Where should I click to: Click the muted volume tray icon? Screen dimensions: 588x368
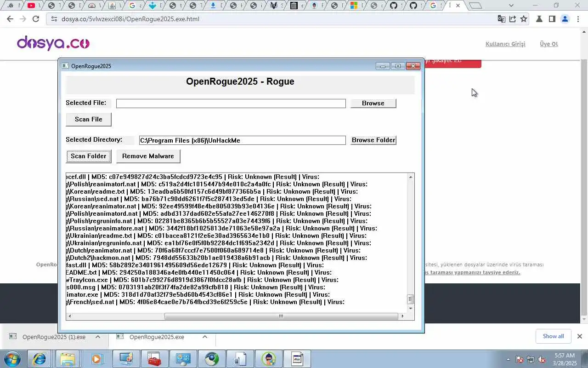[542, 359]
